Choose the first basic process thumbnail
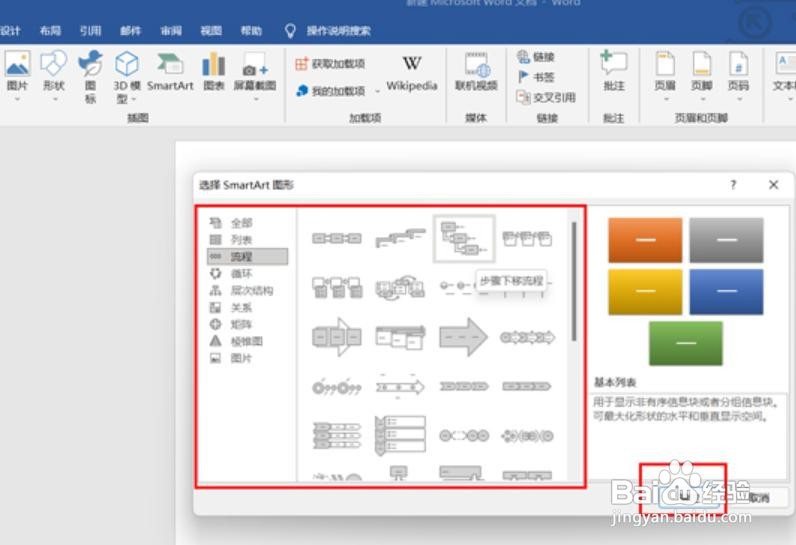 337,238
